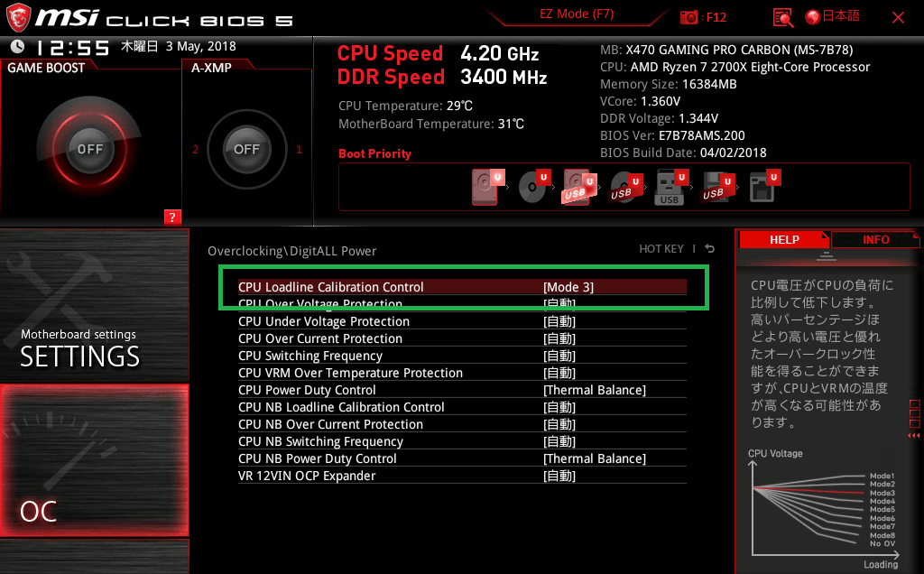Click the red triple-arrow at the right edge

(x=914, y=436)
